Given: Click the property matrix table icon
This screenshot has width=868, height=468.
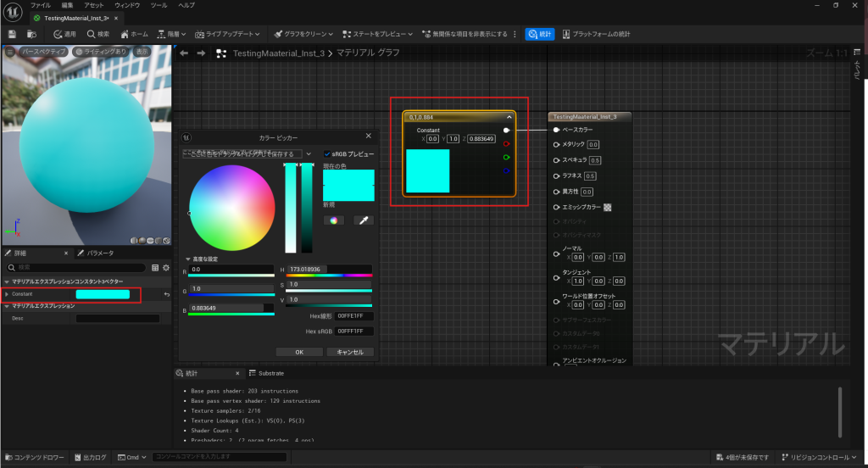Looking at the screenshot, I should pyautogui.click(x=155, y=267).
